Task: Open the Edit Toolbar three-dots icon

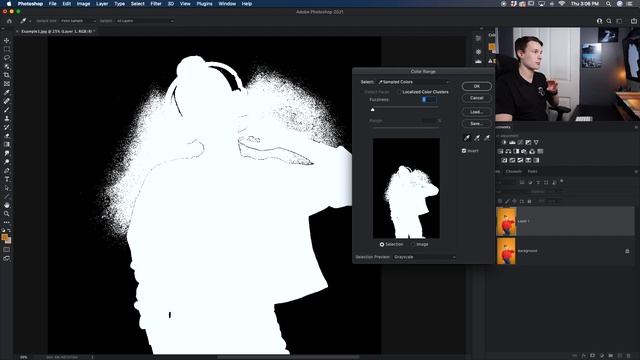Action: coord(7,222)
